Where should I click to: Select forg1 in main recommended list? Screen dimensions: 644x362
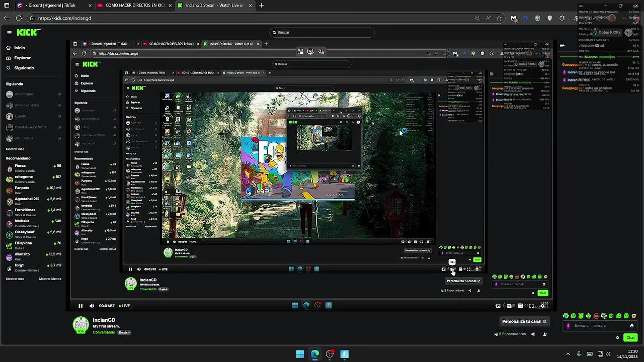pos(34,267)
